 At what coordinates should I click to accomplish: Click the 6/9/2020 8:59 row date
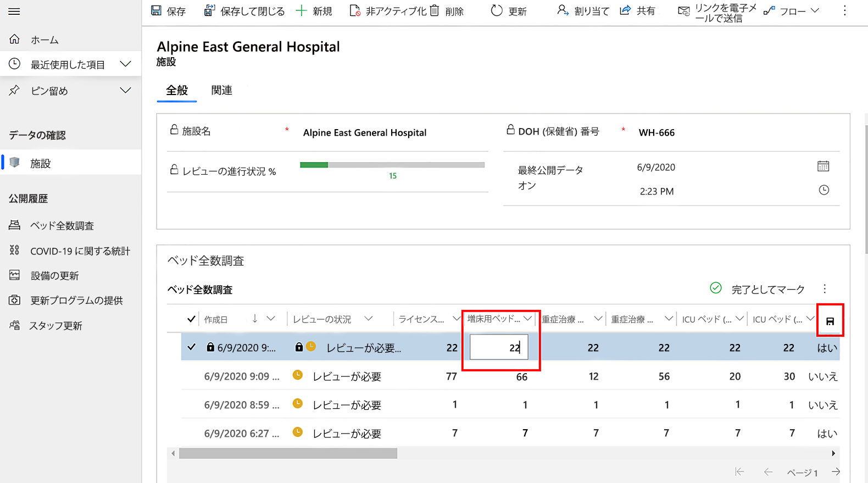tap(242, 405)
